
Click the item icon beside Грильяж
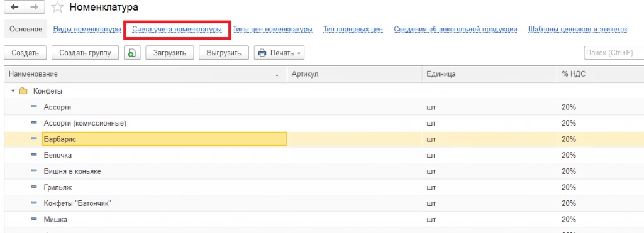[x=35, y=187]
